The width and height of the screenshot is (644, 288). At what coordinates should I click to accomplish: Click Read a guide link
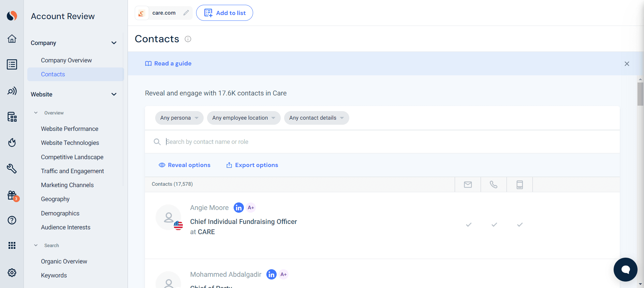coord(168,63)
